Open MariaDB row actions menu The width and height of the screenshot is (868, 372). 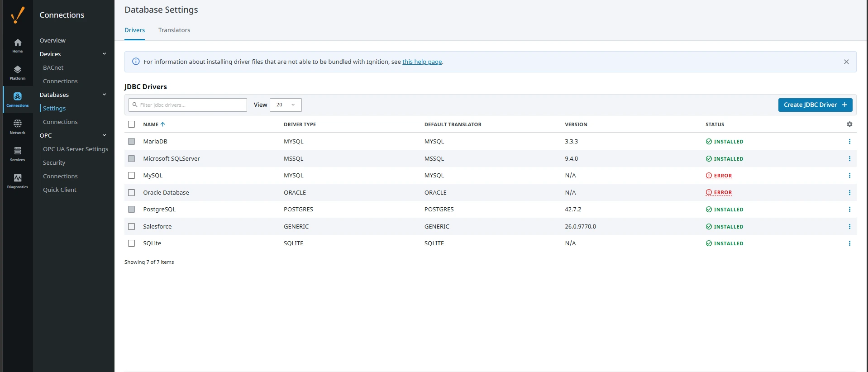[x=849, y=142]
